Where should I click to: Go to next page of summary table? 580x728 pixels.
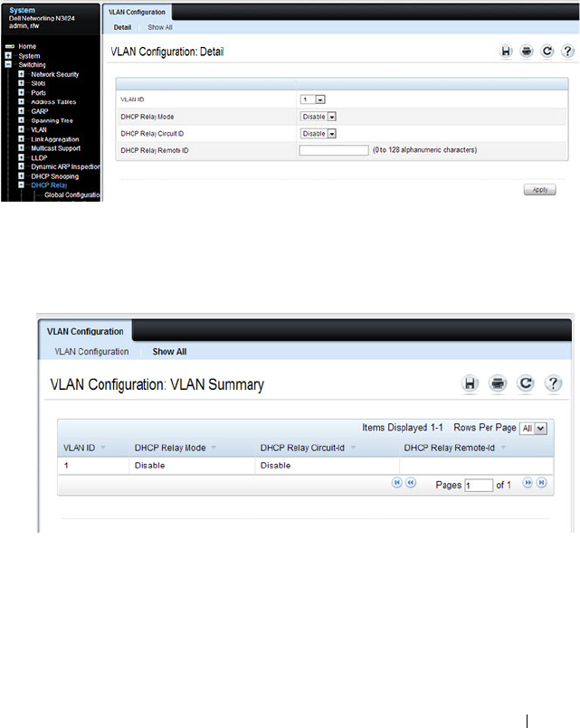528,483
